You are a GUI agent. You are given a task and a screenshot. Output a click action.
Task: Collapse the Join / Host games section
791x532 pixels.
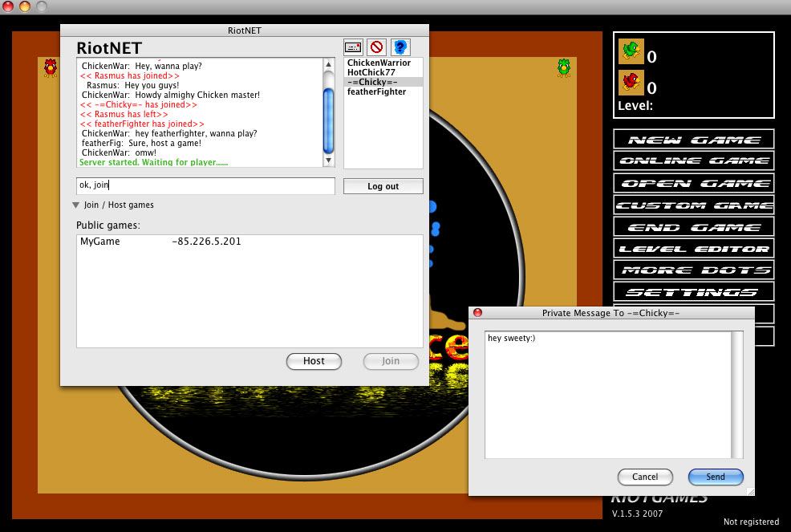coord(75,205)
